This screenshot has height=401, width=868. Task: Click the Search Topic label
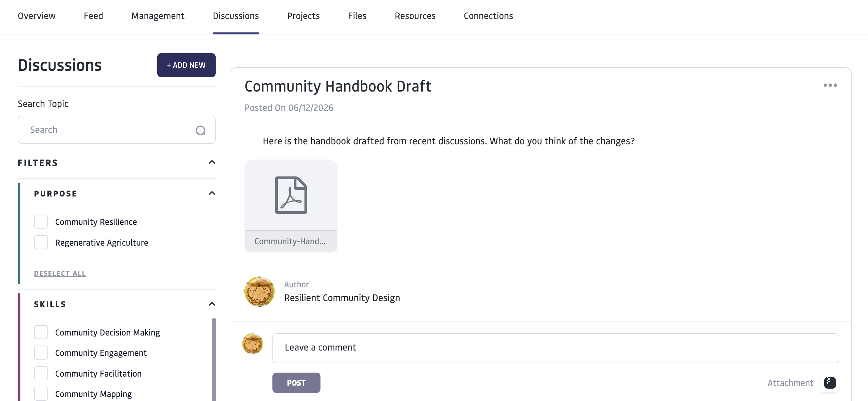43,104
